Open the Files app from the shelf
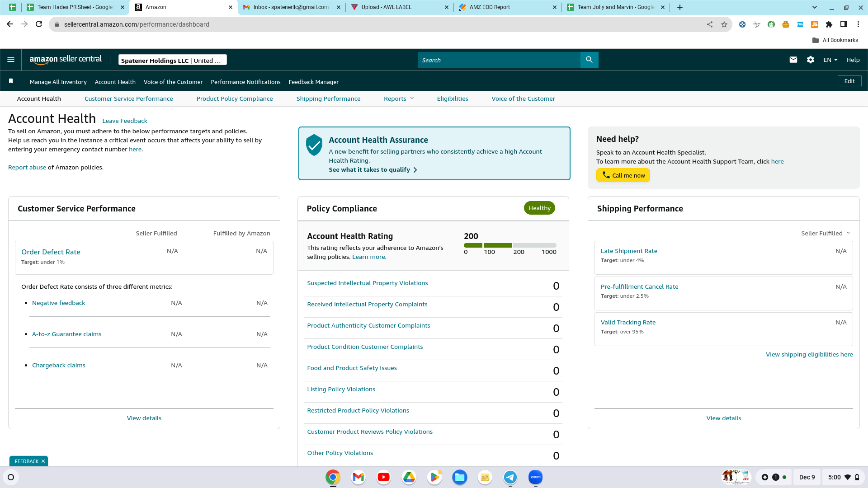 tap(459, 477)
